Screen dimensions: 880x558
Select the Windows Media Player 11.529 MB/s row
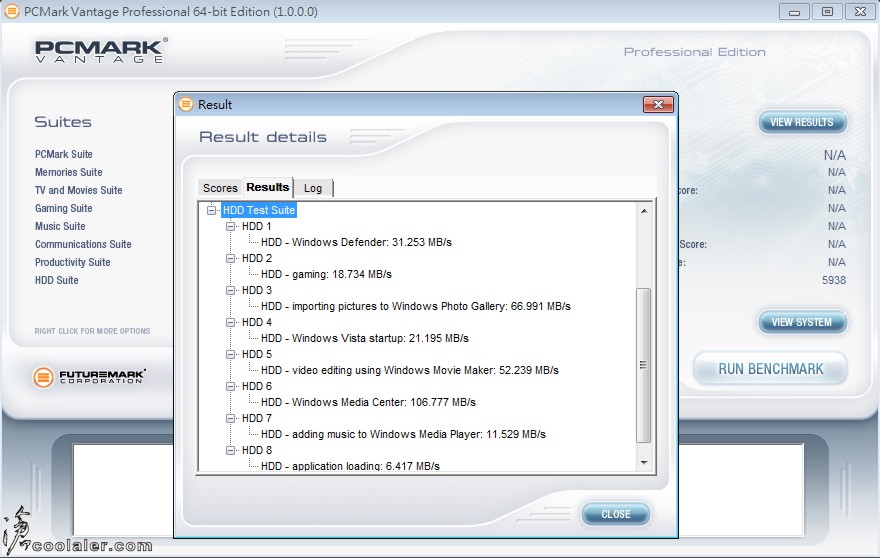pos(404,434)
